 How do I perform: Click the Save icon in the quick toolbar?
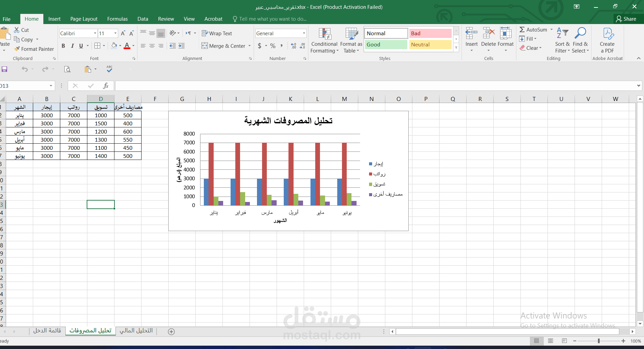(4, 69)
